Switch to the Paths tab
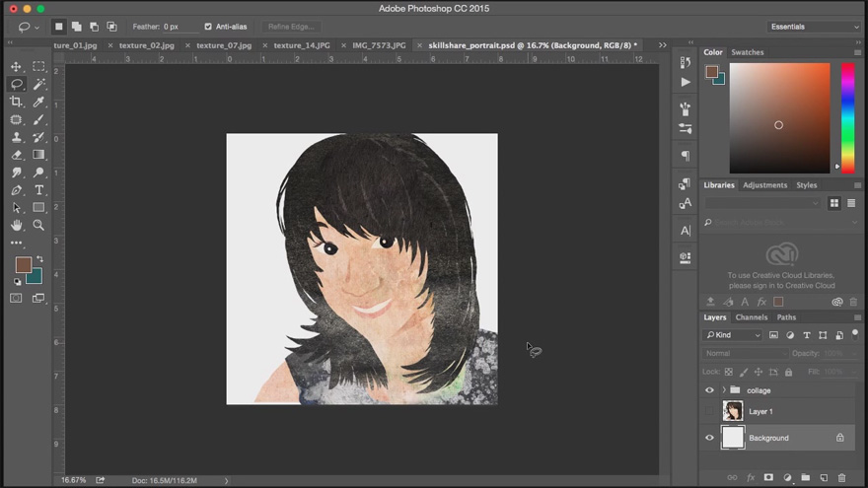 click(x=786, y=317)
